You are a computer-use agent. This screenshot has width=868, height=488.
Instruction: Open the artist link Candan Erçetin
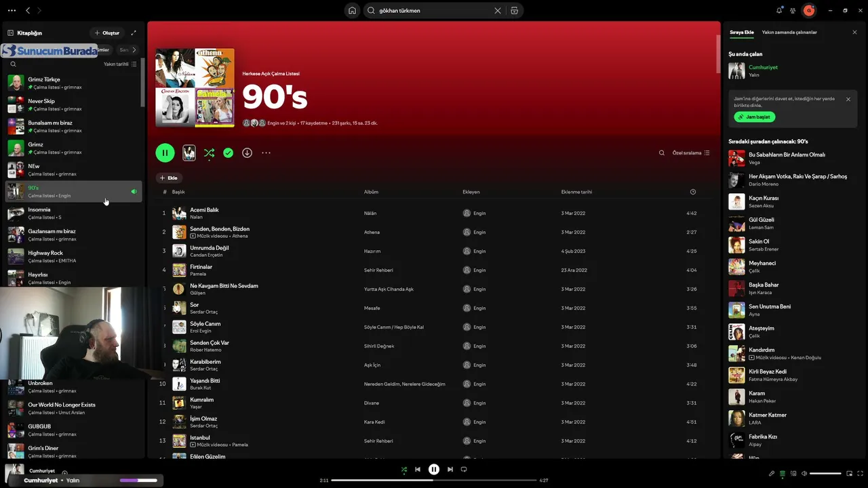(205, 255)
